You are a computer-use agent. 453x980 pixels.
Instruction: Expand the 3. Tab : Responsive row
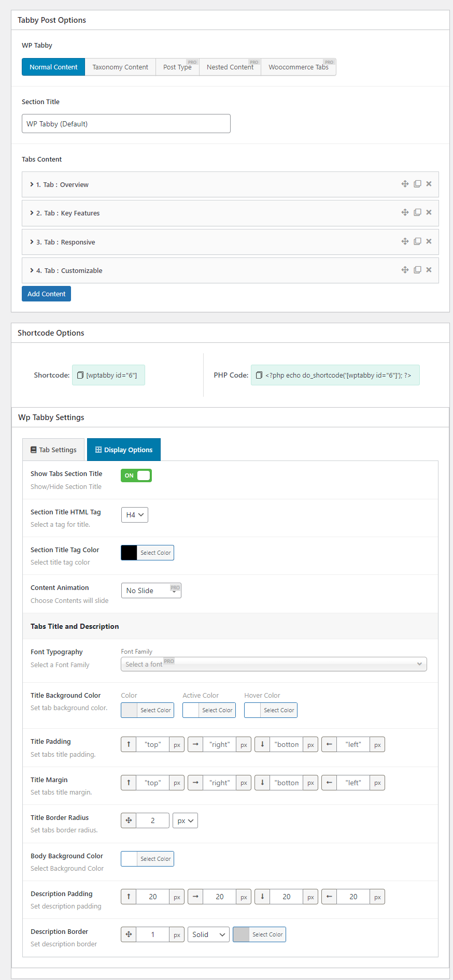coord(230,242)
